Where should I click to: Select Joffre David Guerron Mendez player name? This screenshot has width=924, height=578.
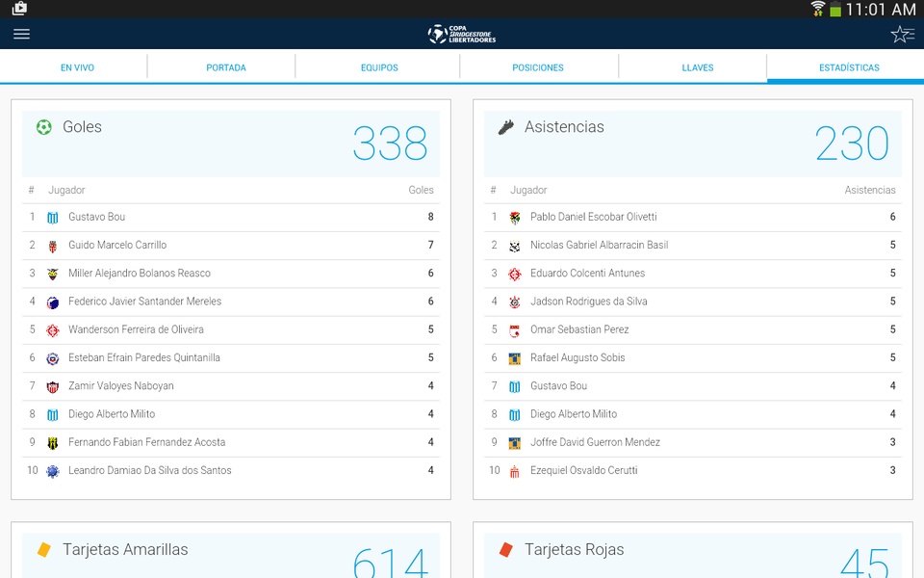tap(595, 442)
